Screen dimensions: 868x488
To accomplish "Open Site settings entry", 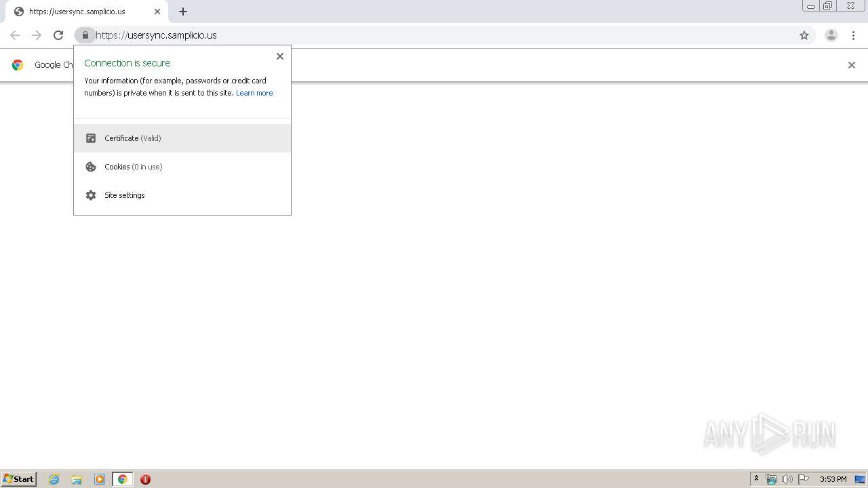I will (x=182, y=195).
